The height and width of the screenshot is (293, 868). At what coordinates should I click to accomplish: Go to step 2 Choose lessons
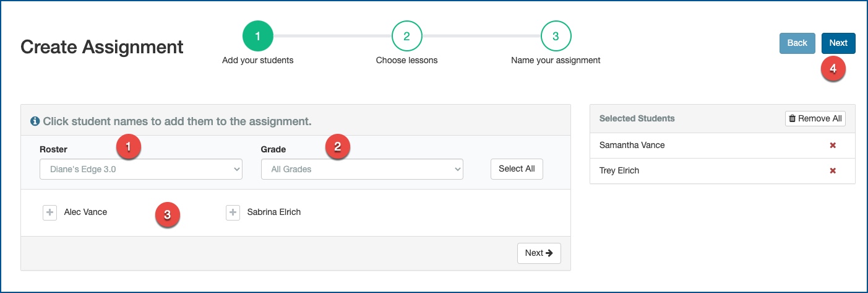coord(406,37)
